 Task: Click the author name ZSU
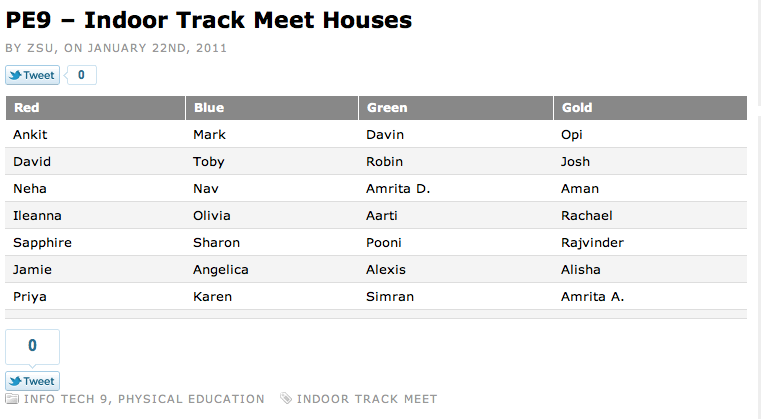click(39, 47)
